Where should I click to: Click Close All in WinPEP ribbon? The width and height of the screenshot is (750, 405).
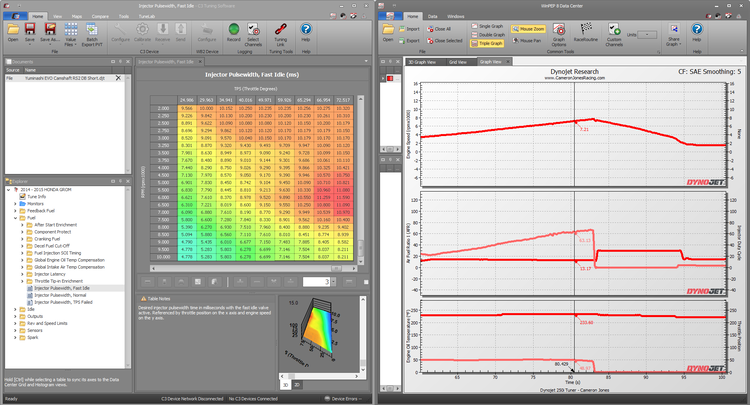[439, 29]
